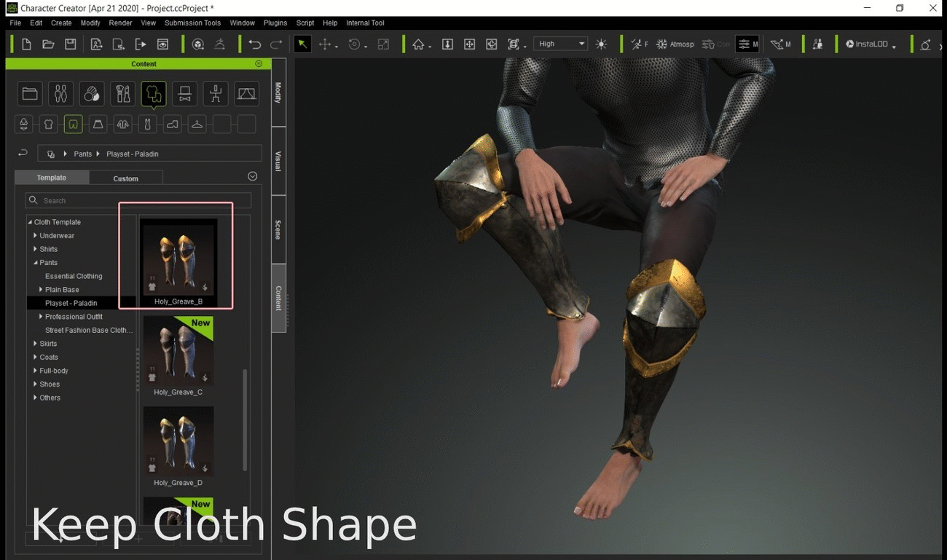Select the Cloth content category icon
Viewport: 947px width, 560px height.
(154, 94)
